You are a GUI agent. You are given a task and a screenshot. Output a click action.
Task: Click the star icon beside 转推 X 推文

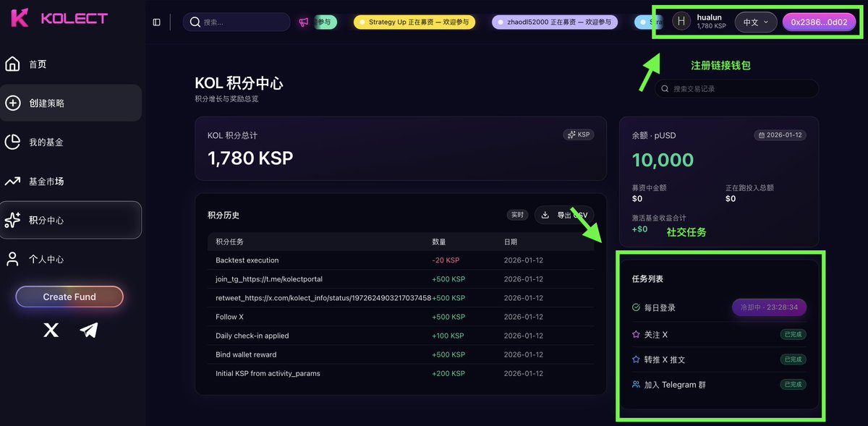pyautogui.click(x=636, y=359)
